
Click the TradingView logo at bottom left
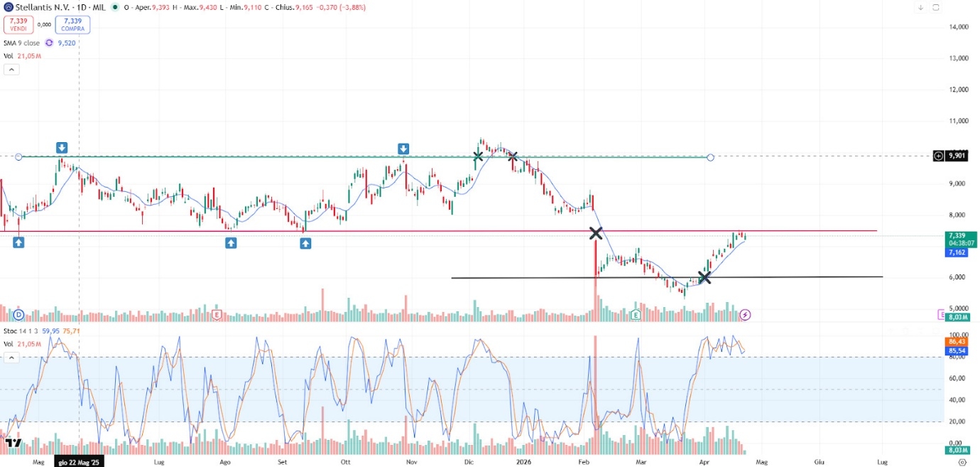(13, 444)
